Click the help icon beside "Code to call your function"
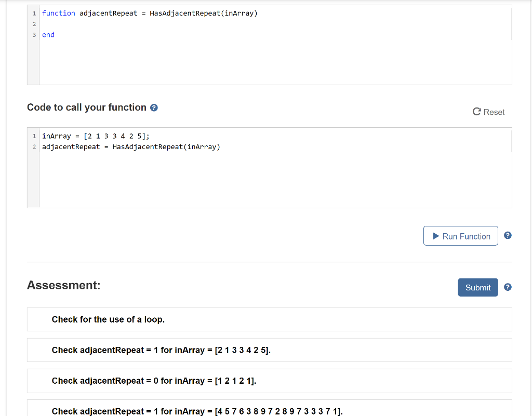 153,108
